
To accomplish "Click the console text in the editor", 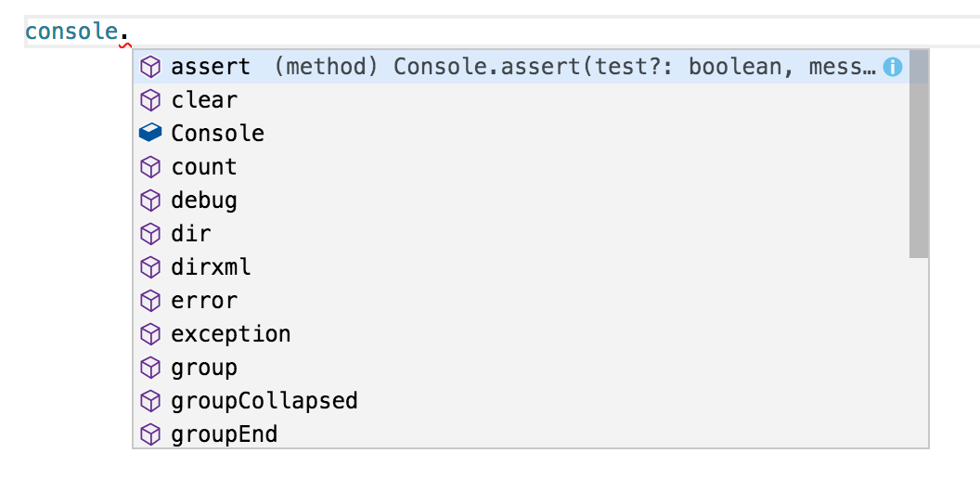I will point(71,32).
